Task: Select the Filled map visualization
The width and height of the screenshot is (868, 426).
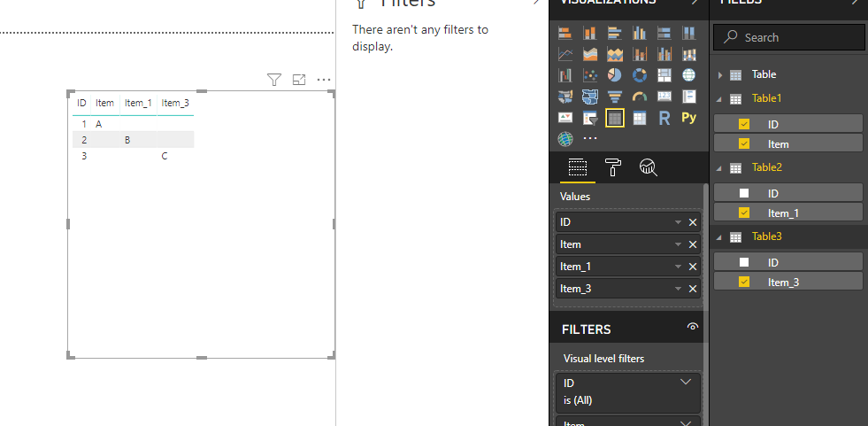Action: tap(565, 97)
